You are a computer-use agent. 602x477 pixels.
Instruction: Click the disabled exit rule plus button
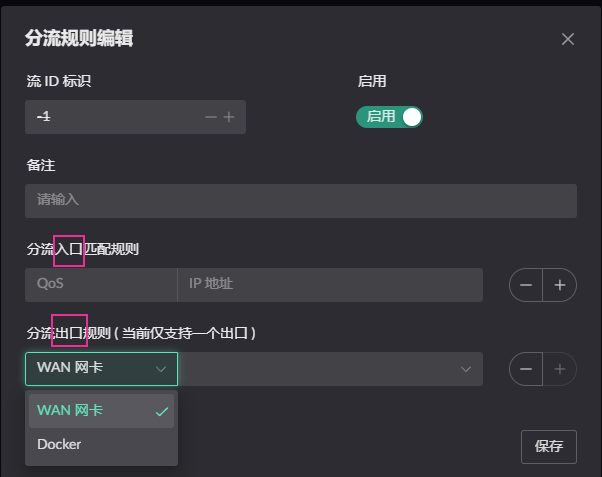tap(560, 369)
